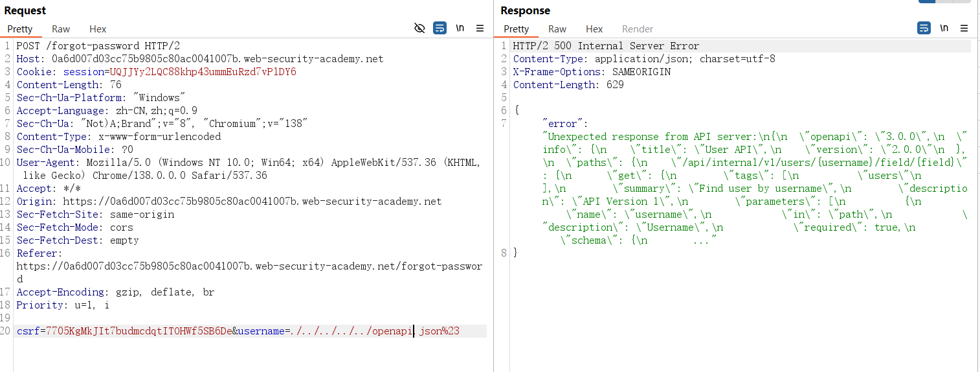The image size is (980, 372).
Task: Click the response Content-Length: 629 header
Action: pyautogui.click(x=568, y=85)
